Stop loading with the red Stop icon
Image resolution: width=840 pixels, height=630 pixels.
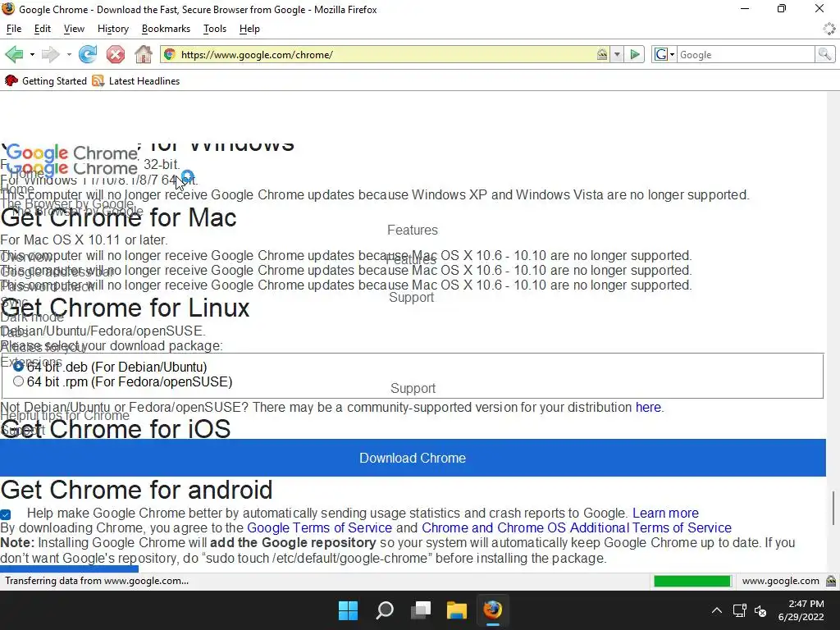(115, 54)
